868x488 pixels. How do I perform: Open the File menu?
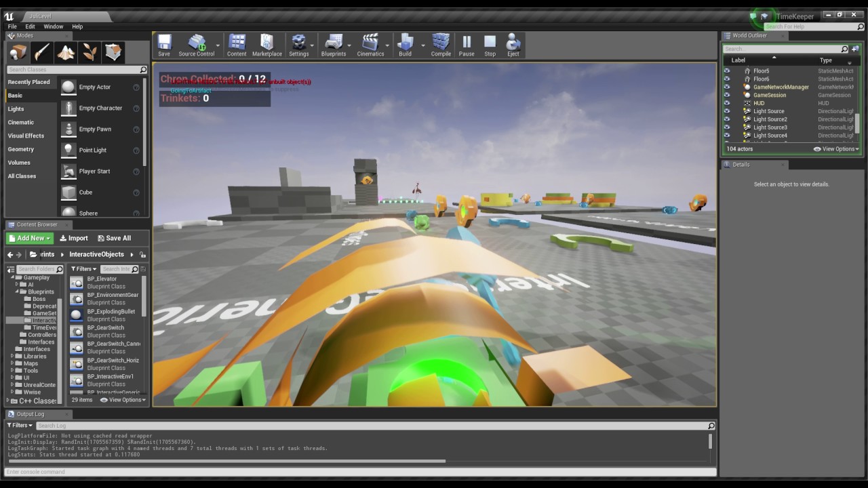12,26
